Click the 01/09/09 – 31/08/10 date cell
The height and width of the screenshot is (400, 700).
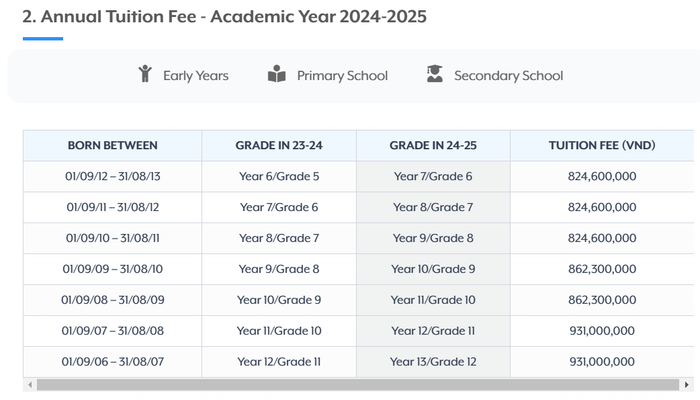click(113, 269)
